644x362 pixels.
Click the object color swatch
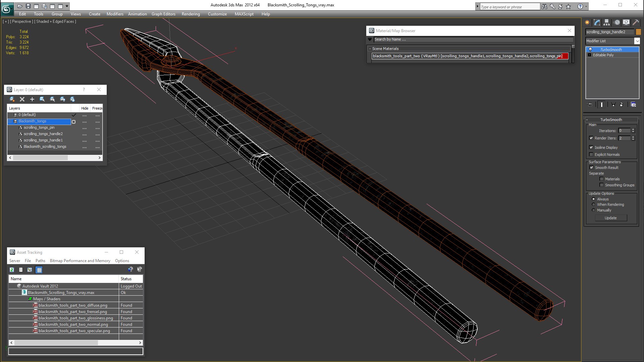point(638,32)
